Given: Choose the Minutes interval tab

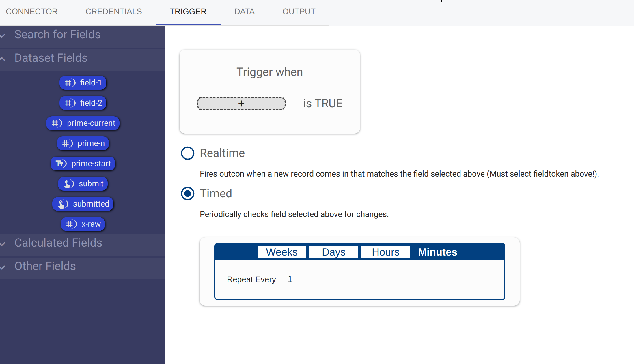Looking at the screenshot, I should pos(438,252).
